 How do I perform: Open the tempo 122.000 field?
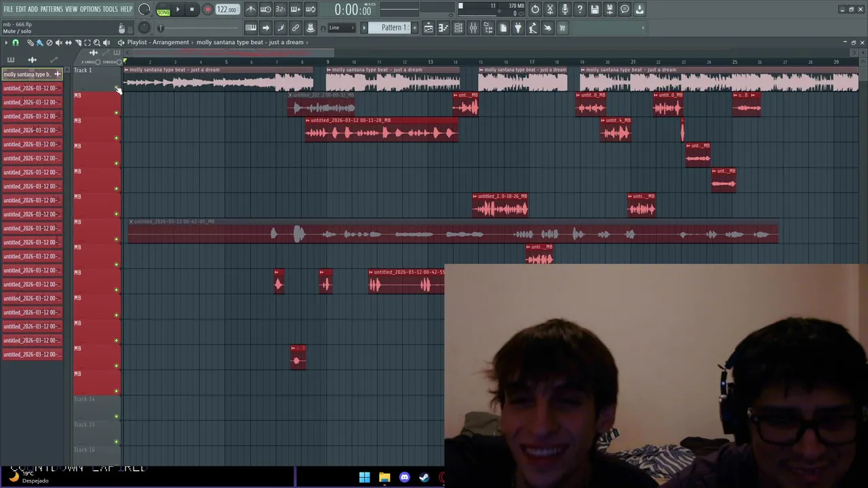(227, 9)
